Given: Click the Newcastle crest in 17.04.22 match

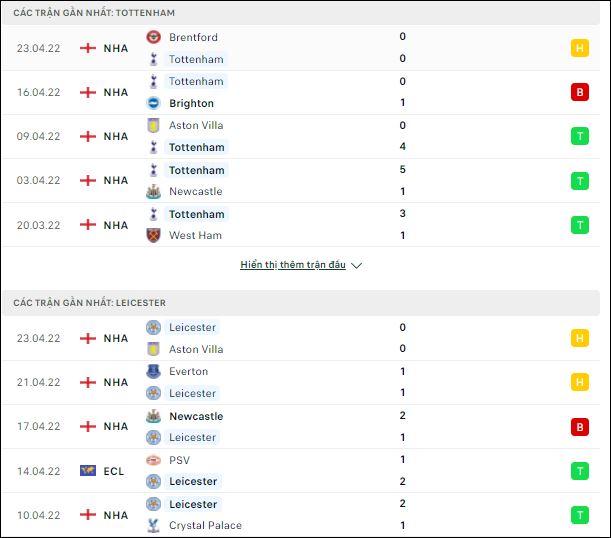Looking at the screenshot, I should coord(153,416).
